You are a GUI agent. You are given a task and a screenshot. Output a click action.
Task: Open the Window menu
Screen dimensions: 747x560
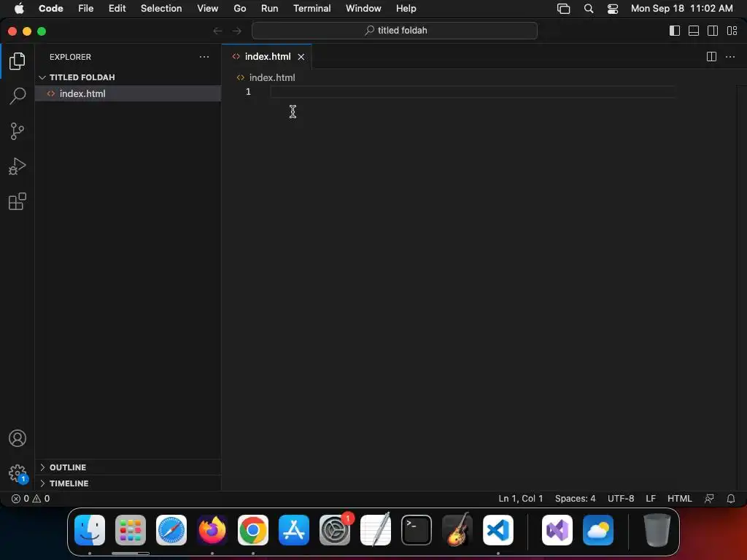pos(363,9)
